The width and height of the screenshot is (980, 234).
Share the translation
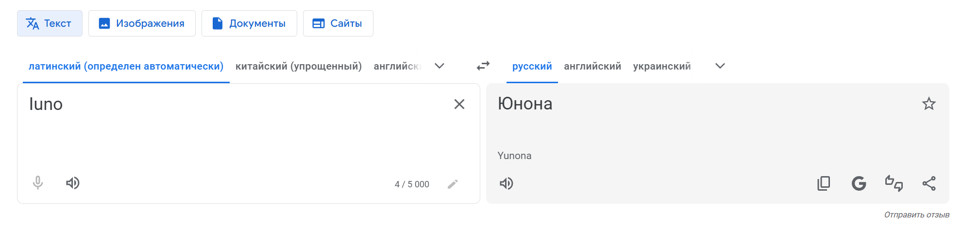pos(929,183)
